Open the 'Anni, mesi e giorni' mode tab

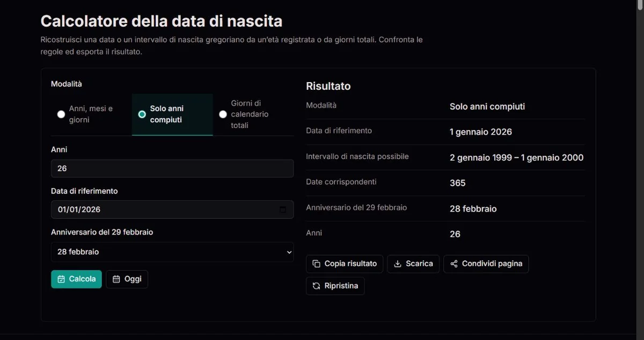pyautogui.click(x=91, y=114)
